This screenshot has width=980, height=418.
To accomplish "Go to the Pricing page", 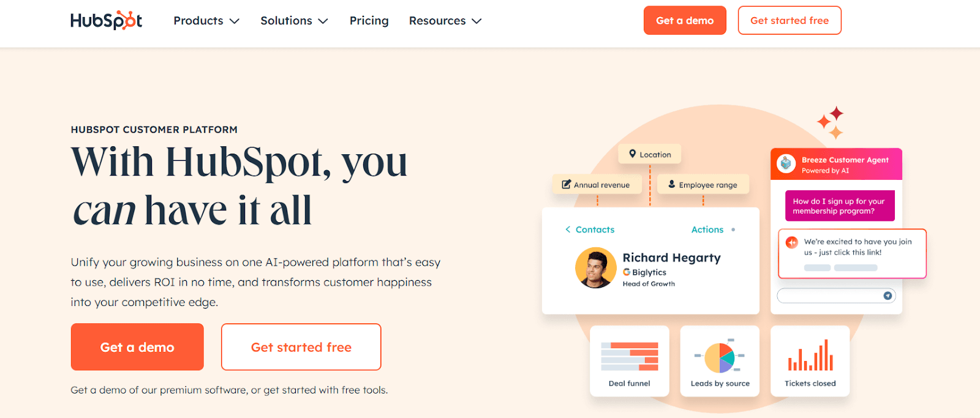I will 369,21.
